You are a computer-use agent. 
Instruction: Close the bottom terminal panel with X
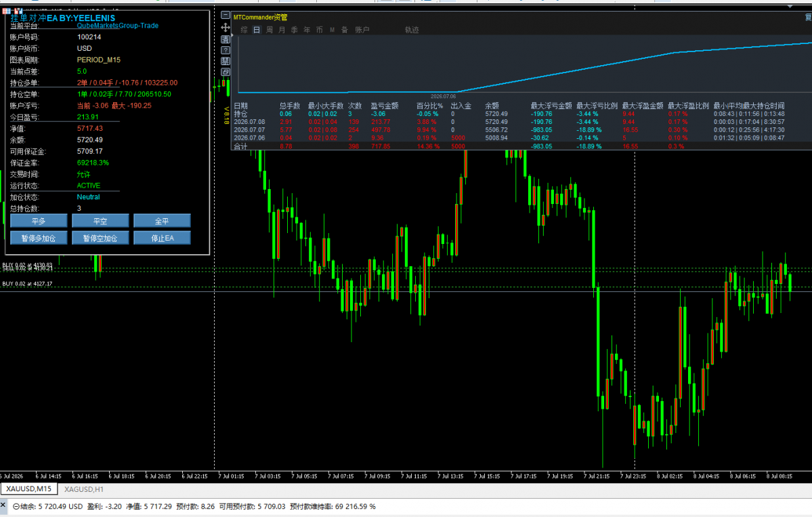[3, 504]
